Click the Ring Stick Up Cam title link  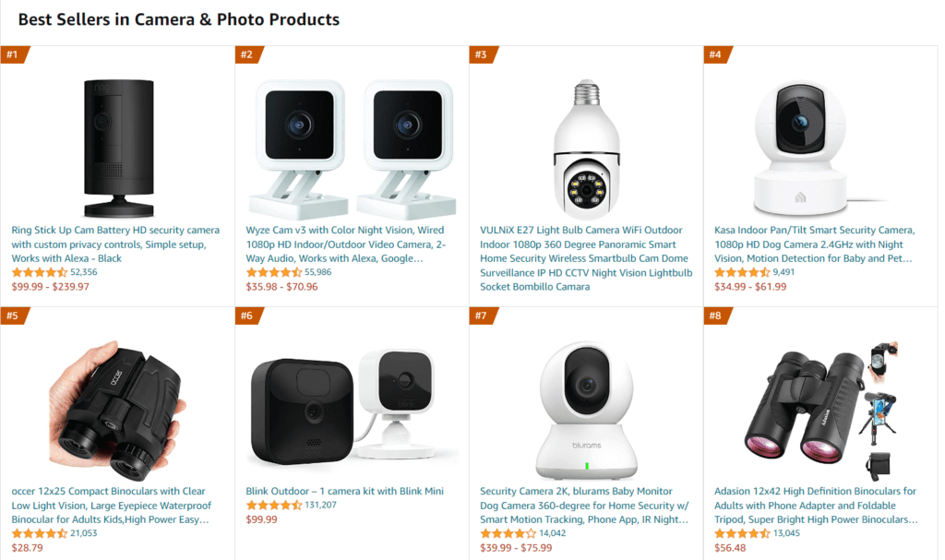115,244
